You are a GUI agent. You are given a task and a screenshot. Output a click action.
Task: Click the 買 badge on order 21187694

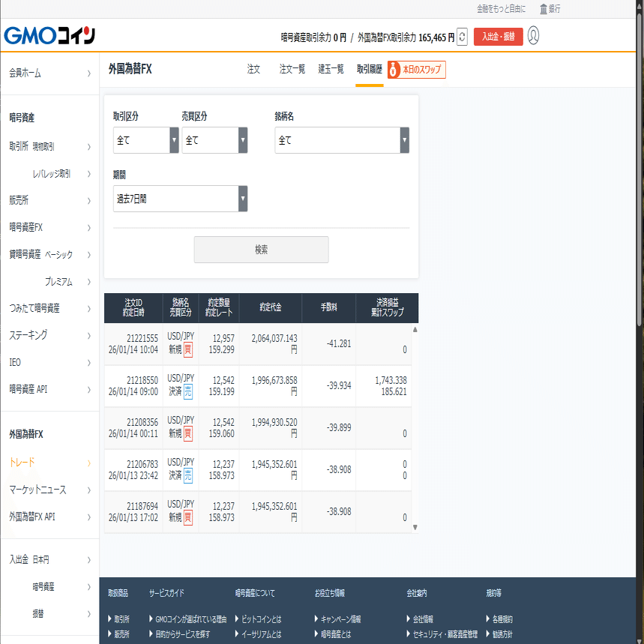(x=187, y=517)
